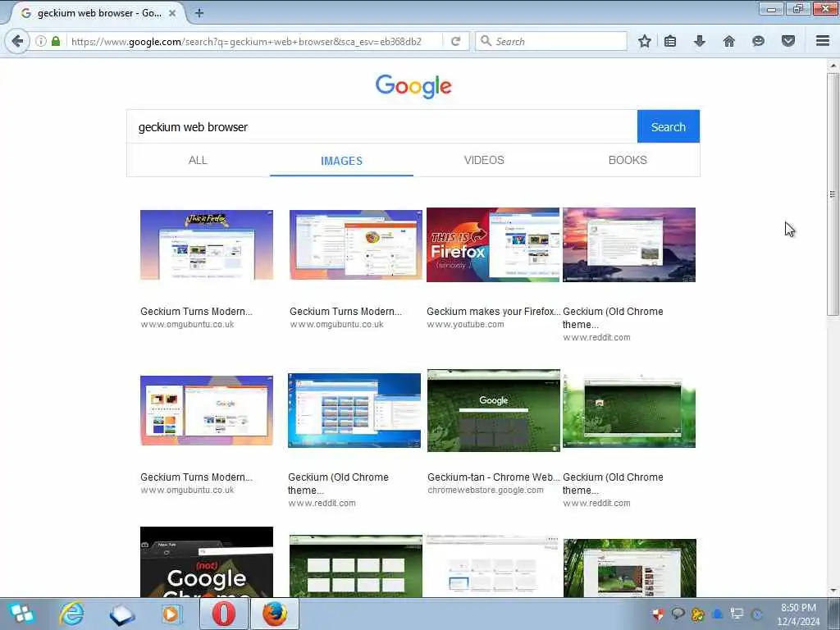The image size is (840, 630).
Task: Open site information icon in address bar
Action: coord(41,41)
